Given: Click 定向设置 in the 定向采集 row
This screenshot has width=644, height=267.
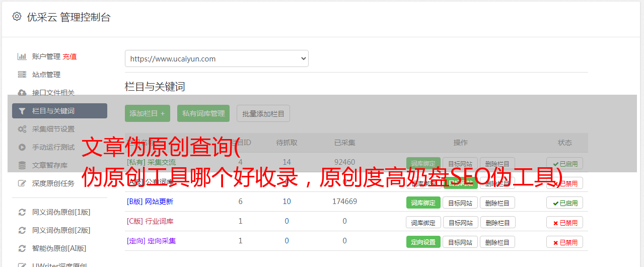Looking at the screenshot, I should [423, 242].
